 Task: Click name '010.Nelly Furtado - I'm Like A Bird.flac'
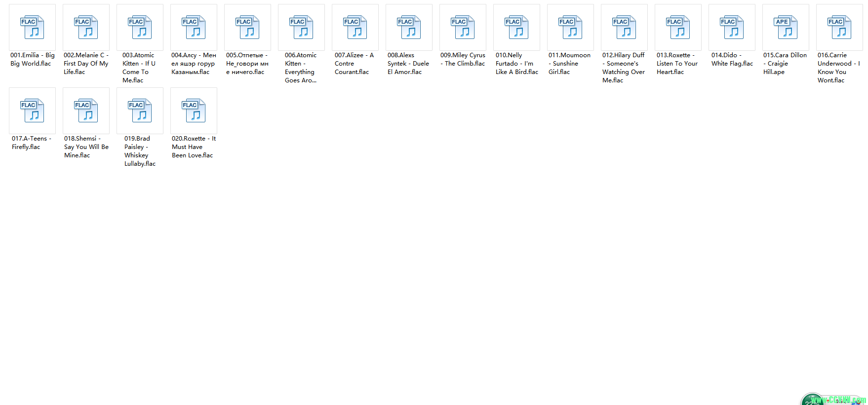point(517,64)
